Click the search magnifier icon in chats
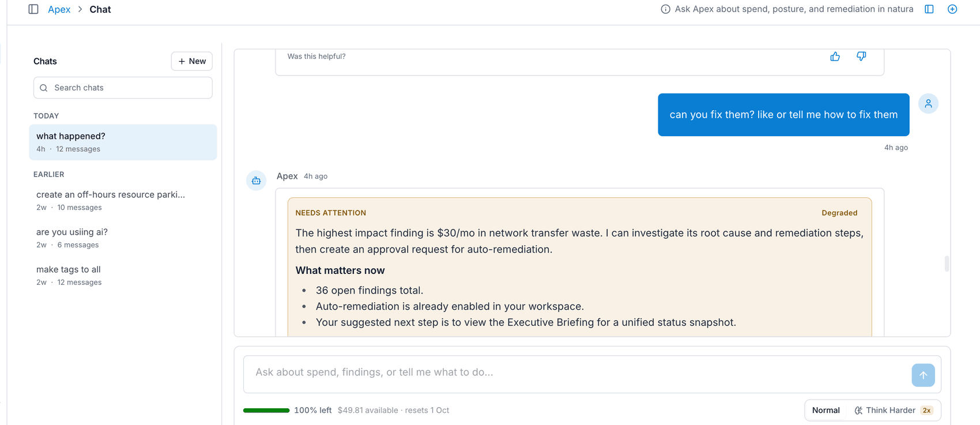Image resolution: width=980 pixels, height=425 pixels. [x=44, y=88]
